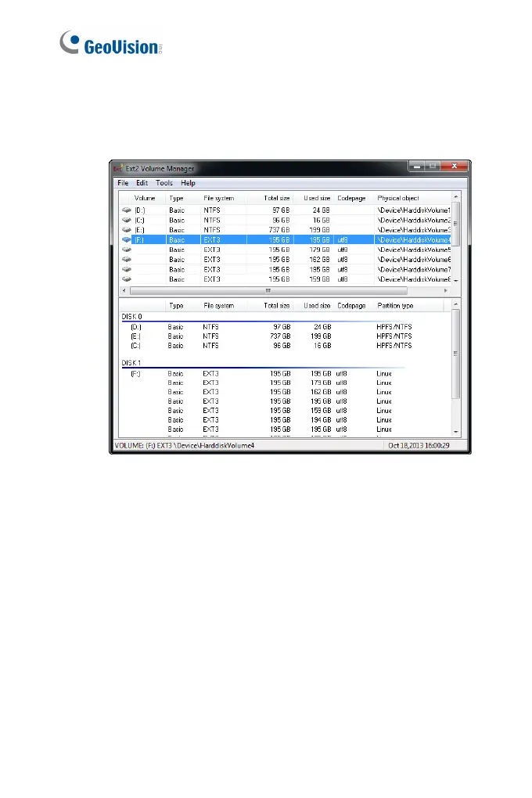This screenshot has height=798, width=532.
Task: Select the highlighted (F:) volume row
Action: 286,239
